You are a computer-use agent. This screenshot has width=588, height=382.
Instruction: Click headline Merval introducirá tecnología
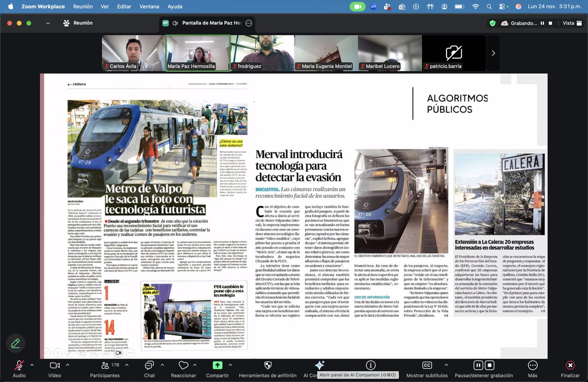[299, 167]
